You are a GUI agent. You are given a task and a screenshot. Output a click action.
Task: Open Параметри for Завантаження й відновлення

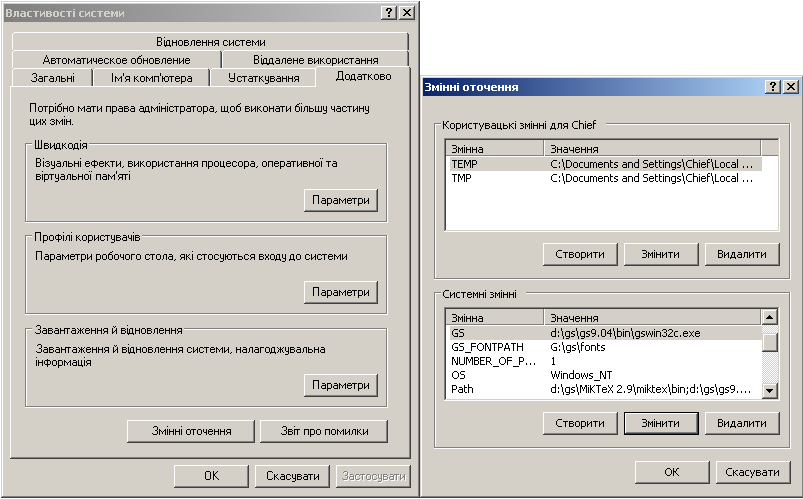[340, 385]
